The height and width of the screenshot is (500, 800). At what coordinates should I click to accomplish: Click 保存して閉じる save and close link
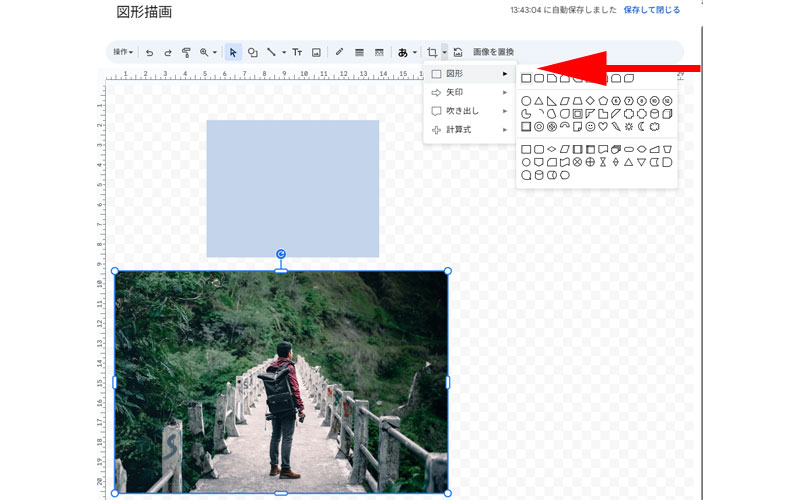click(652, 10)
